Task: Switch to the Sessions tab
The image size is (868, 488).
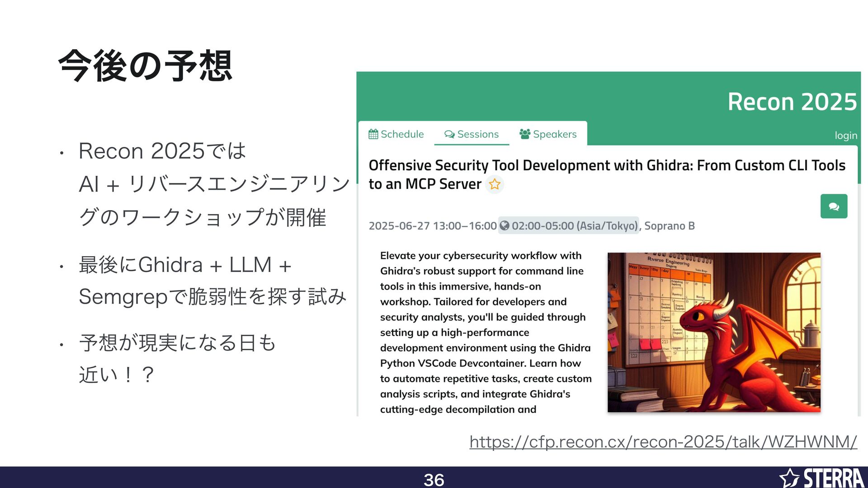Action: (472, 134)
